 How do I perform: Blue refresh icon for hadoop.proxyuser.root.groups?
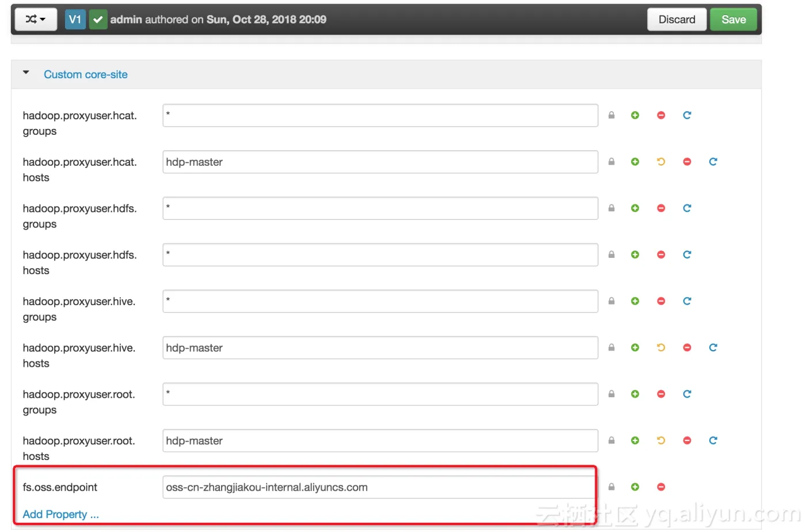click(687, 394)
